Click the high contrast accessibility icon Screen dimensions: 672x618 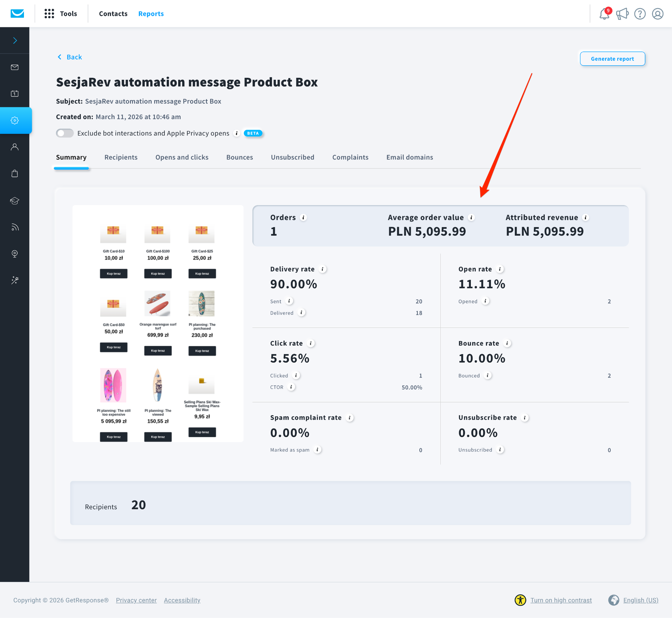(x=520, y=600)
